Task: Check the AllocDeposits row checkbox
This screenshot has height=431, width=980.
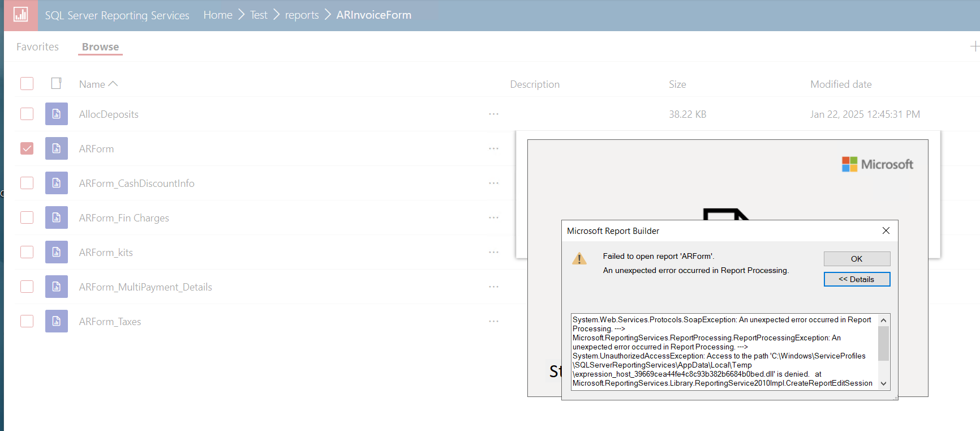Action: tap(27, 114)
